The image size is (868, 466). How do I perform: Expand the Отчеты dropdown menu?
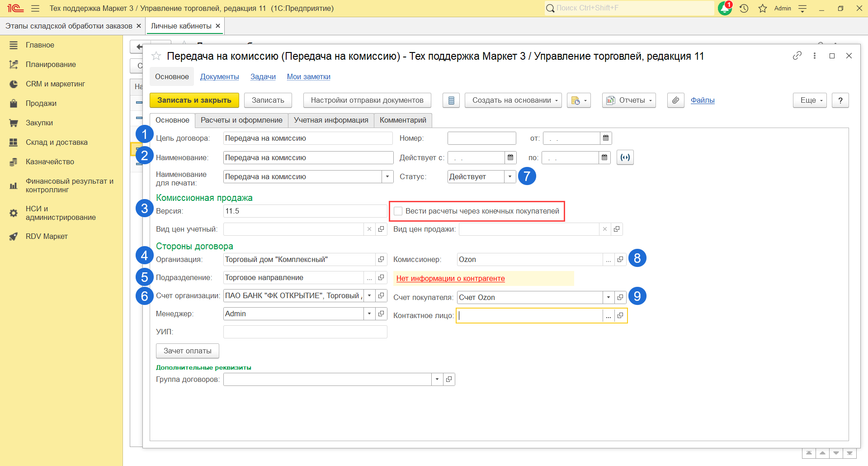[x=629, y=100]
